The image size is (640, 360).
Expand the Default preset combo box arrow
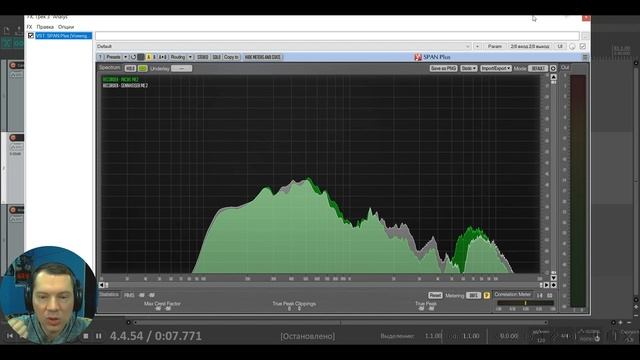(467, 47)
